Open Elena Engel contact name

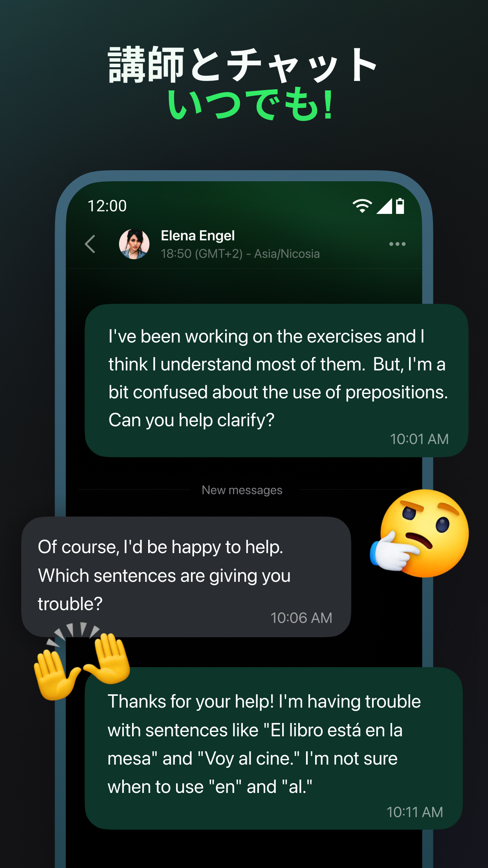198,236
